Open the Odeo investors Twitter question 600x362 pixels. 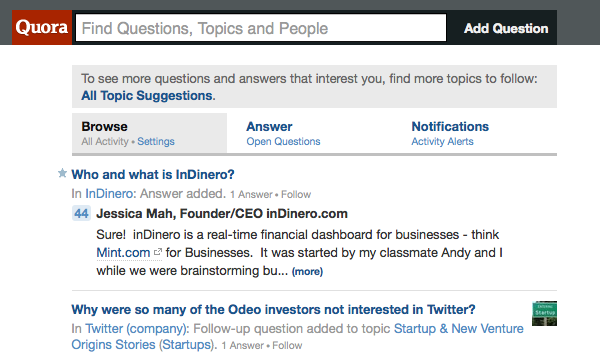273,309
